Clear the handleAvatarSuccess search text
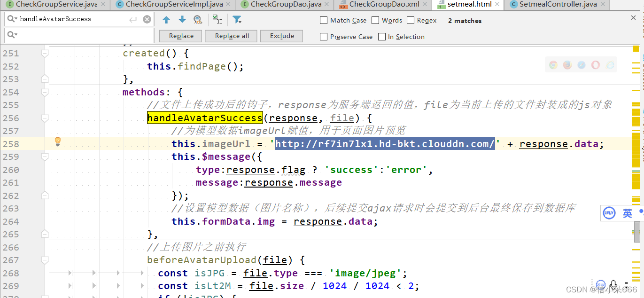 147,19
